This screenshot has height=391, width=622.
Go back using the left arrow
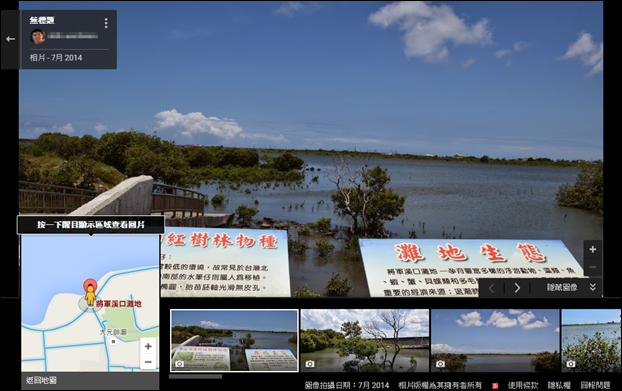[x=10, y=39]
